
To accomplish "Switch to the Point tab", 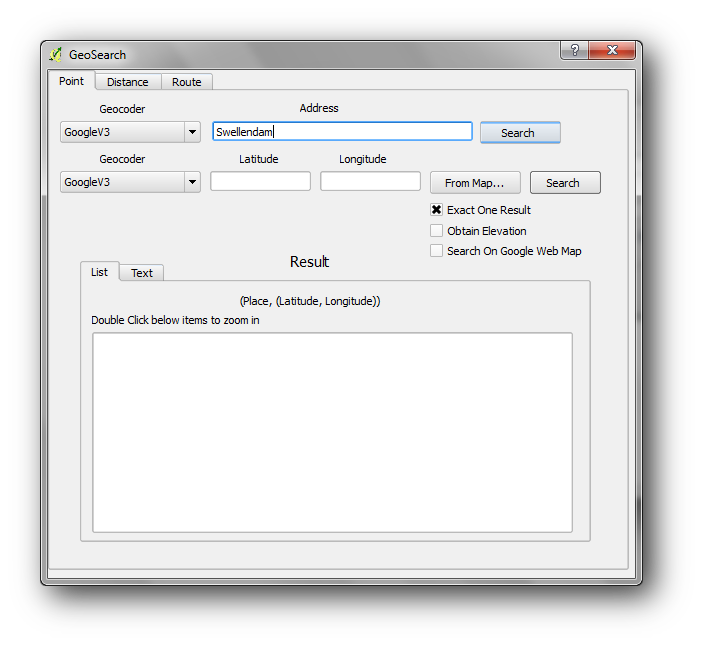I will (71, 81).
